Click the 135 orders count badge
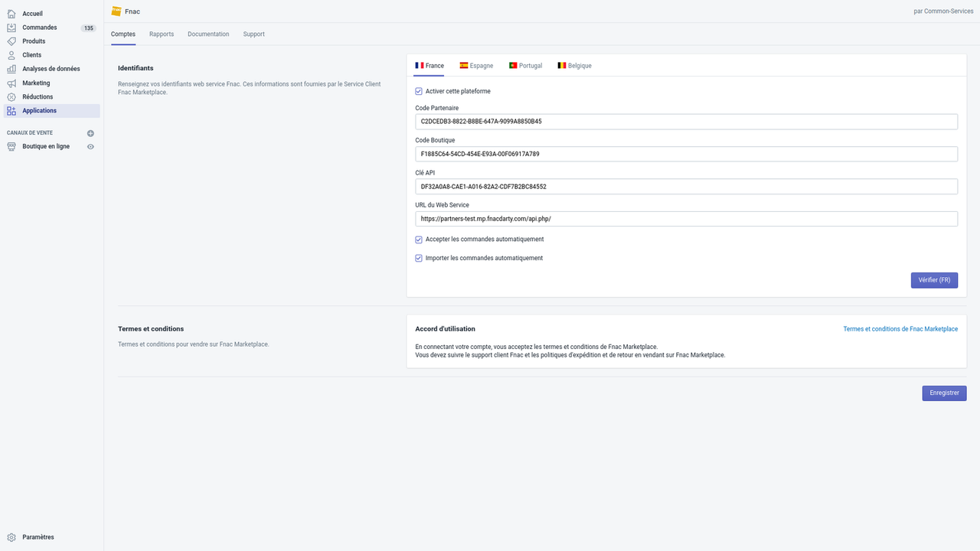The height and width of the screenshot is (551, 980). tap(89, 28)
